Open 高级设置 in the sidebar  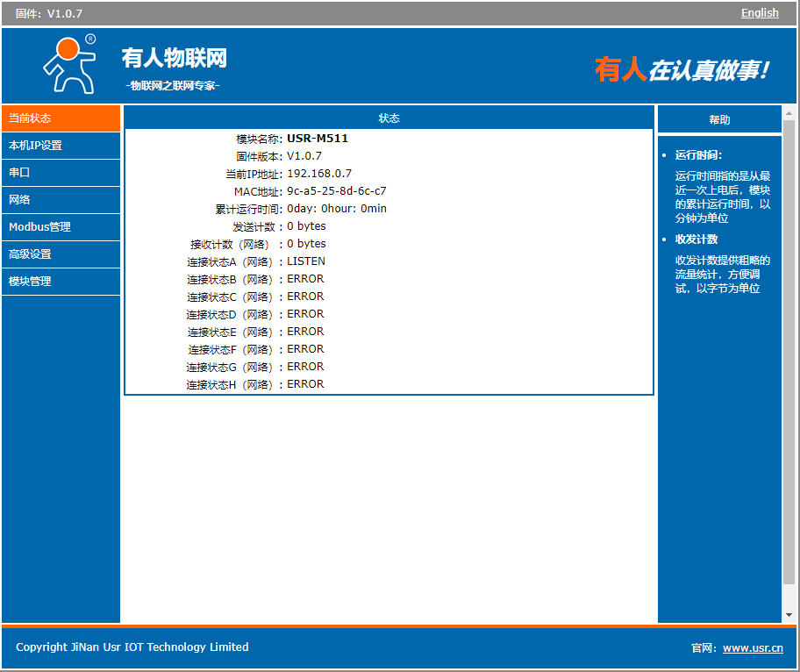point(61,254)
